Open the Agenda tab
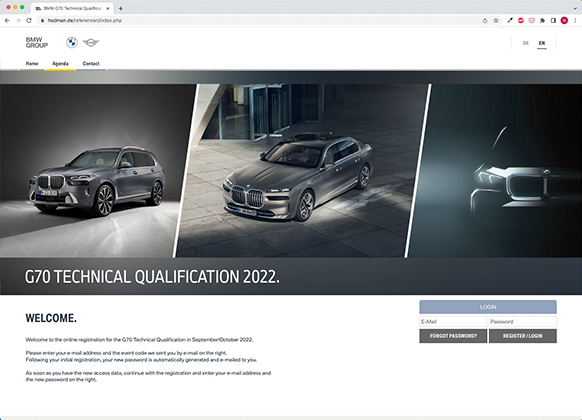This screenshot has width=582, height=420. pos(60,63)
